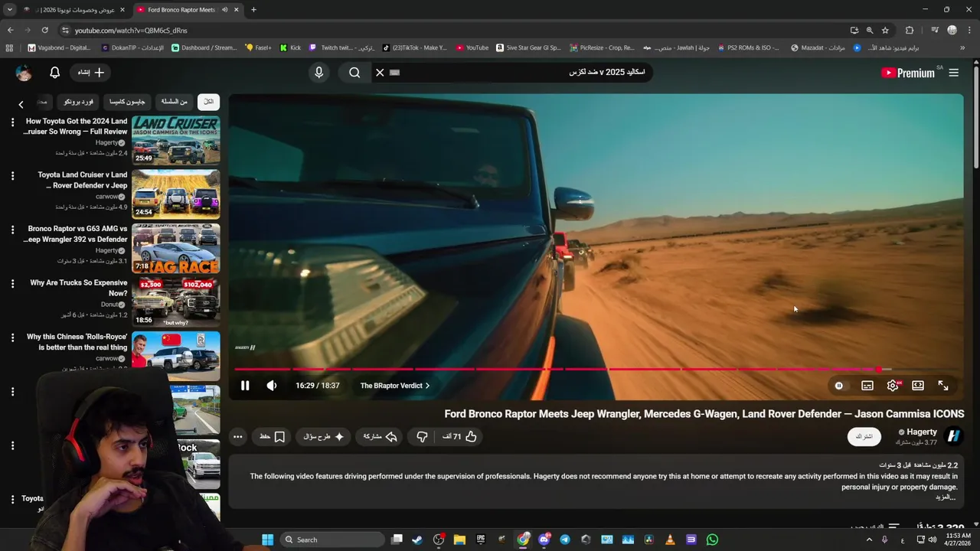Open options menu for Toyota v Land Rover video
The width and height of the screenshot is (980, 551).
[12, 176]
